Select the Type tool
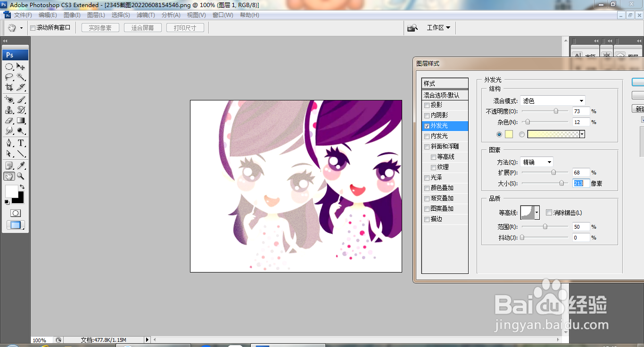 coord(21,143)
